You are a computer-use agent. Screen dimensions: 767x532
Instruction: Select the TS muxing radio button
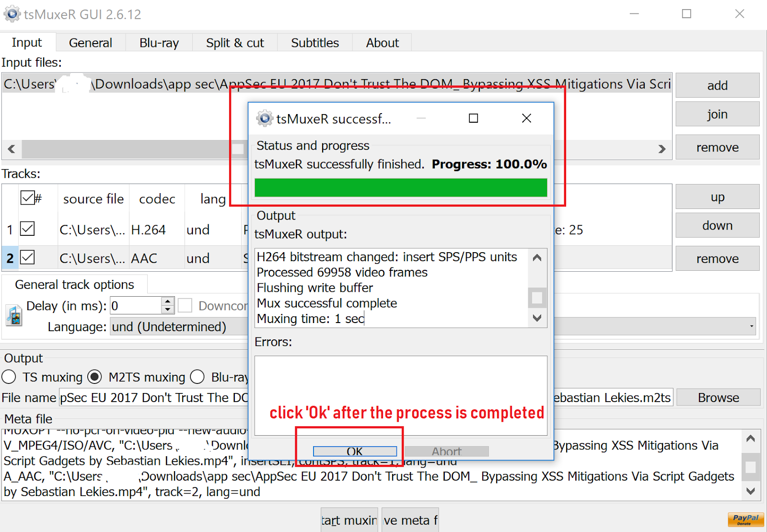[x=9, y=377]
